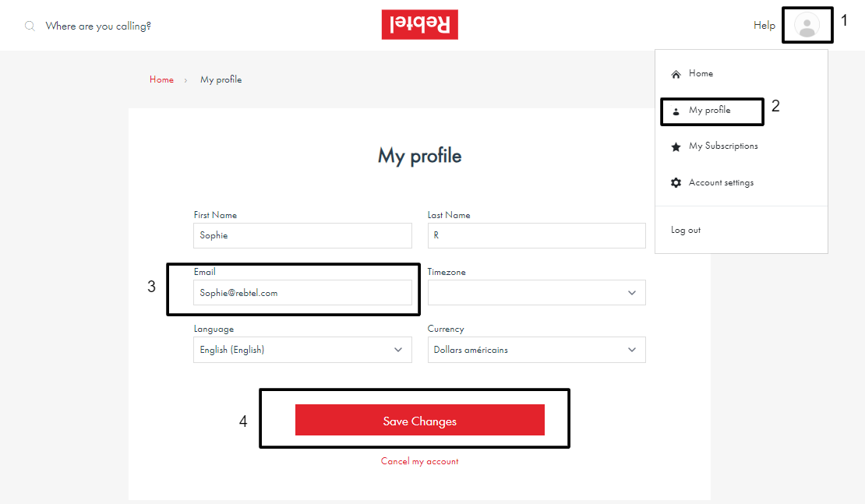Choose My Subscriptions menu entry
This screenshot has width=865, height=504.
coord(723,146)
